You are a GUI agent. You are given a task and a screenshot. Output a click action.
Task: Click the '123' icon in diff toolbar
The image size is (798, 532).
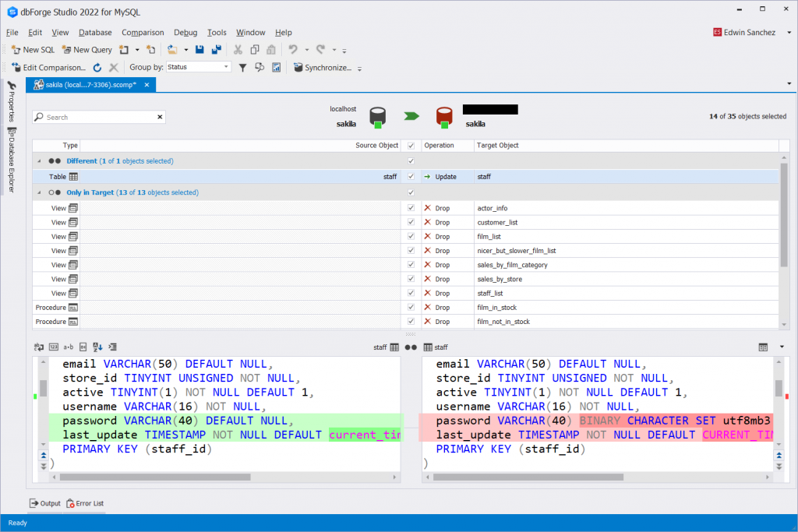pyautogui.click(x=54, y=347)
